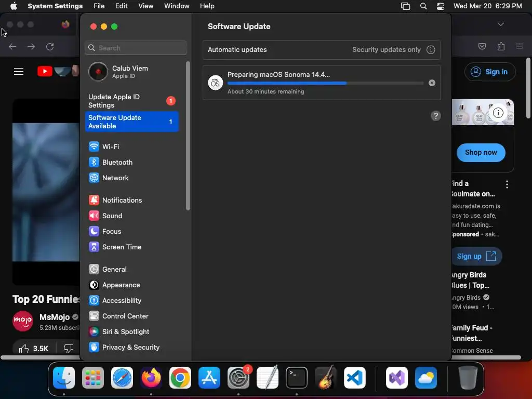
Task: Click the Stage Manager menu bar icon
Action: 405,6
